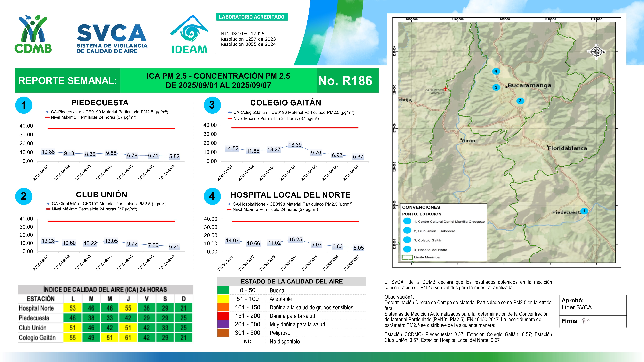Screen dimensions: 644x362
Task: Click Hospital Norte Monday ICA cell 53
Action: [x=73, y=308]
